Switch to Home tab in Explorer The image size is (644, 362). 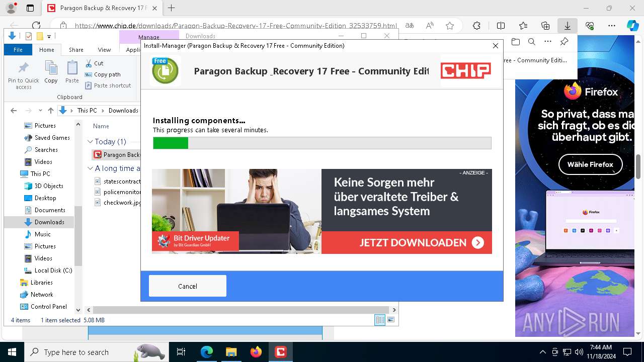[47, 50]
